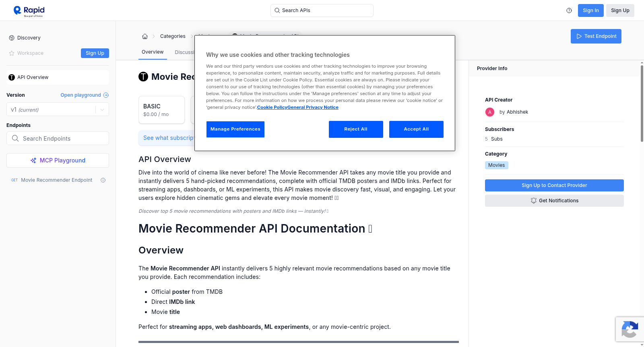
Task: Open MCP Playground
Action: [x=58, y=160]
